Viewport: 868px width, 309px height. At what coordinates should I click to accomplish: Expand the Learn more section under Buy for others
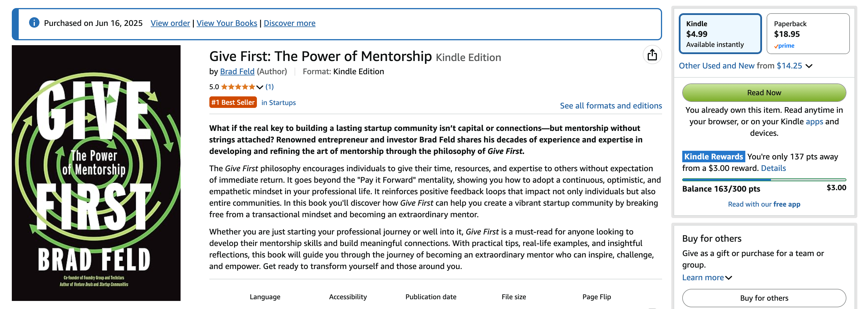click(x=706, y=277)
